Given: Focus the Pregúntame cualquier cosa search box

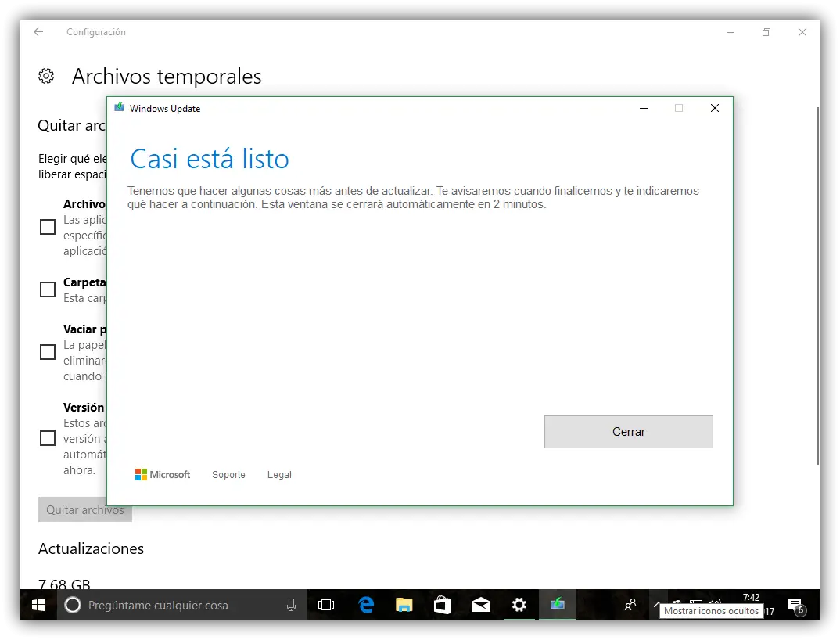Looking at the screenshot, I should (x=182, y=605).
